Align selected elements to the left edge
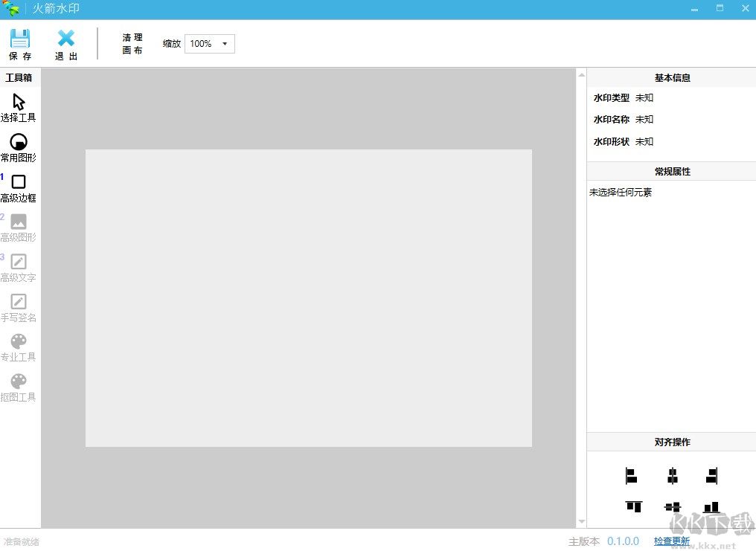 [x=632, y=476]
